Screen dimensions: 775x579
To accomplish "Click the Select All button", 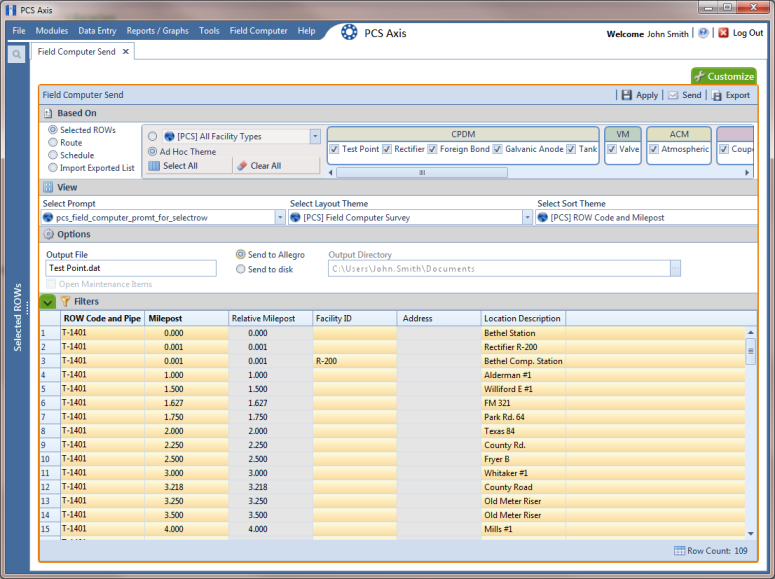I will point(188,166).
